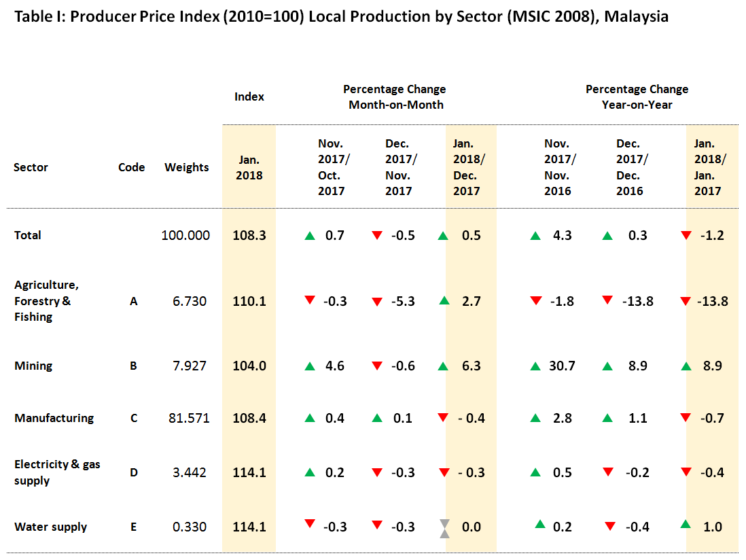
Task: Select the green arrow beside Water supply 1.0
Action: 686,524
